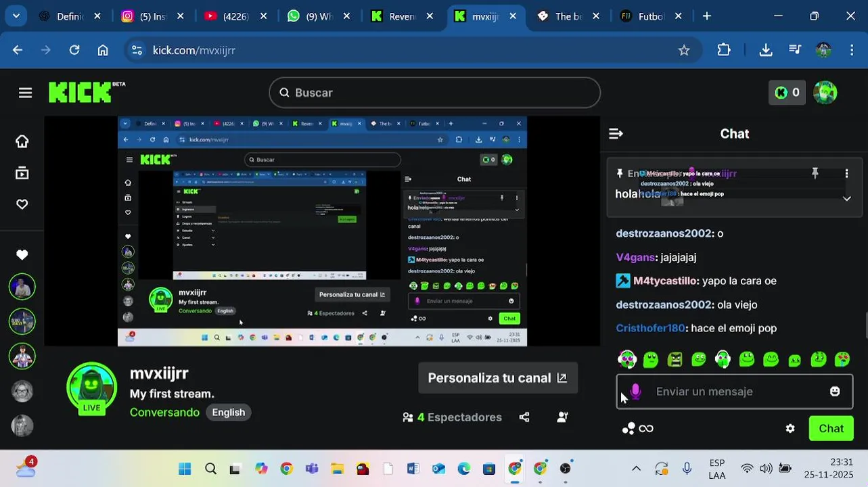Open the Conversando category link

164,413
